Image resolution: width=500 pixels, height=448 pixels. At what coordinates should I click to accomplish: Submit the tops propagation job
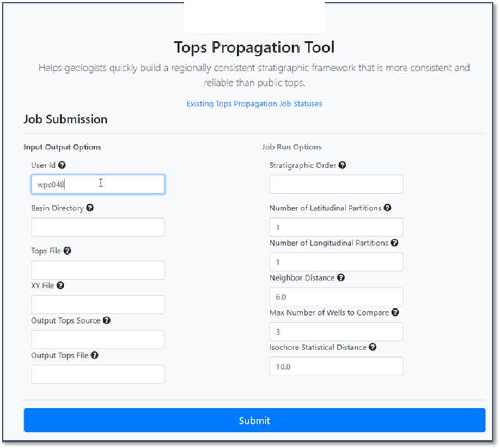pyautogui.click(x=254, y=420)
